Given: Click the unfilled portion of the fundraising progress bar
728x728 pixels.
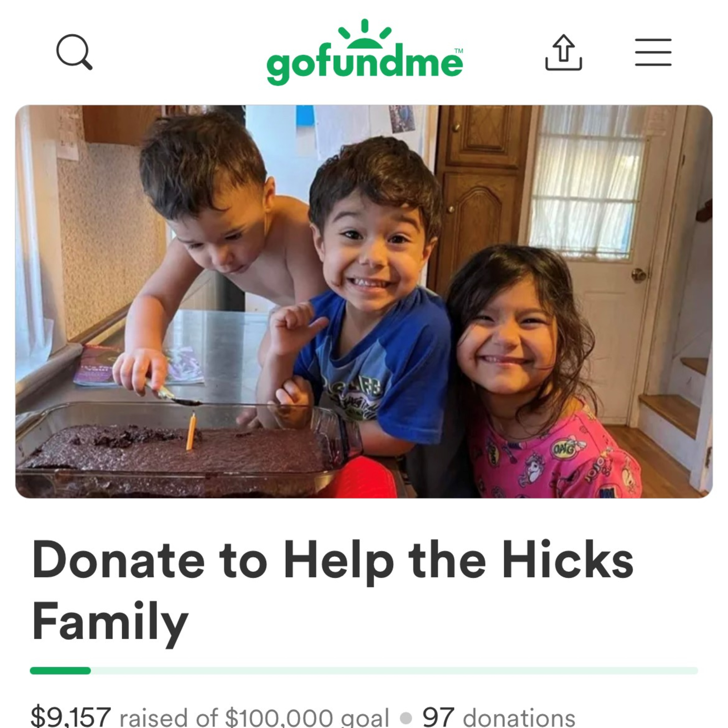Looking at the screenshot, I should (x=394, y=670).
